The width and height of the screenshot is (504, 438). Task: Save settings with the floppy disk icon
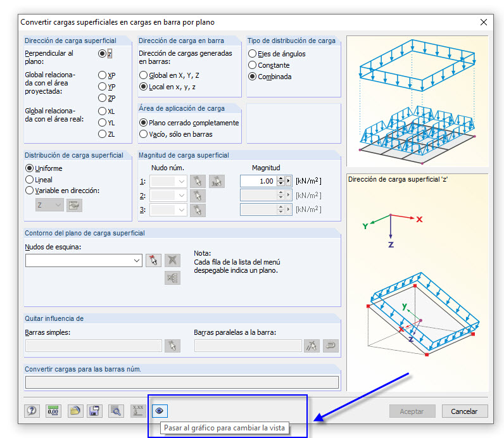coord(94,411)
